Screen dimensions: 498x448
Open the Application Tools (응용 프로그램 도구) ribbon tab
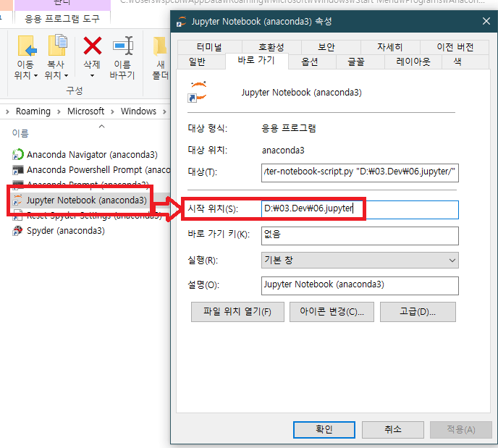pyautogui.click(x=62, y=19)
